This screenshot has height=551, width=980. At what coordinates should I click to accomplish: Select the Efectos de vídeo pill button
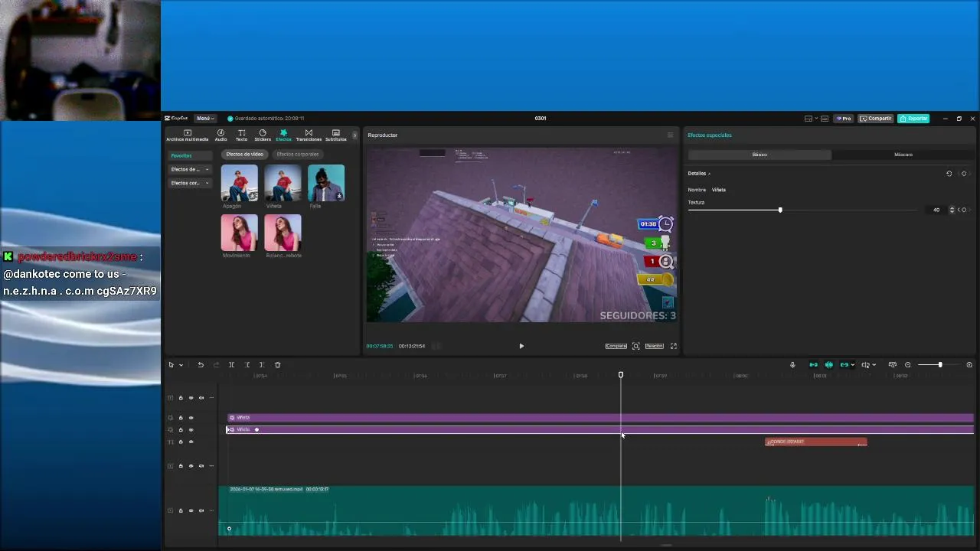click(x=244, y=155)
